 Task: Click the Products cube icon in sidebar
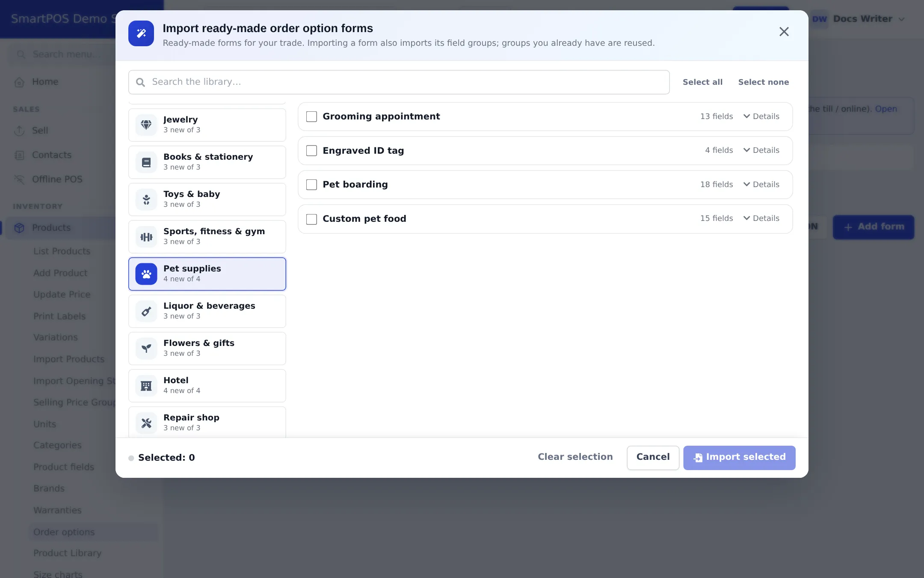tap(19, 228)
